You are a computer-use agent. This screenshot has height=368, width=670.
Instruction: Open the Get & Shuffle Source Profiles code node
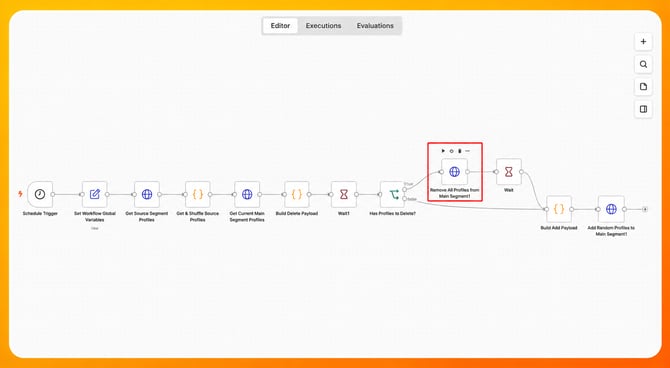click(197, 194)
